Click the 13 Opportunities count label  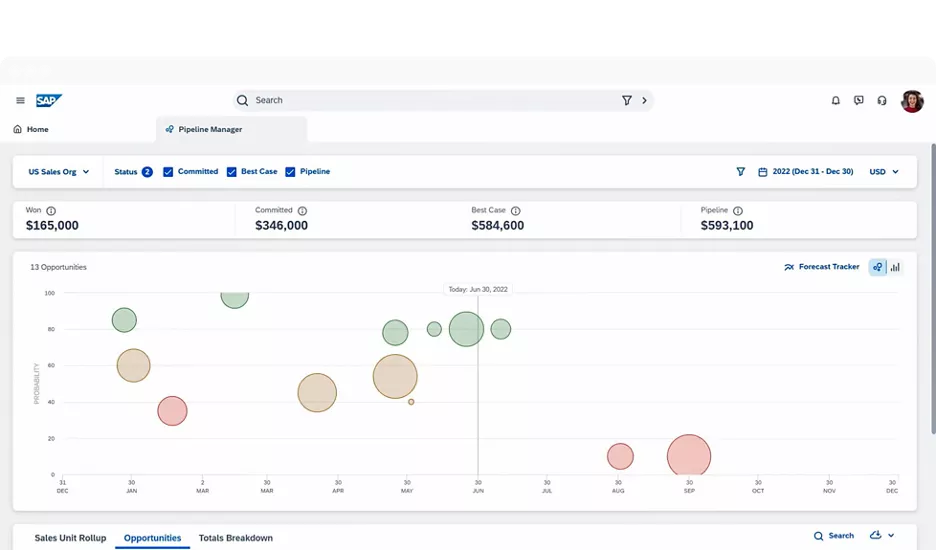(58, 267)
